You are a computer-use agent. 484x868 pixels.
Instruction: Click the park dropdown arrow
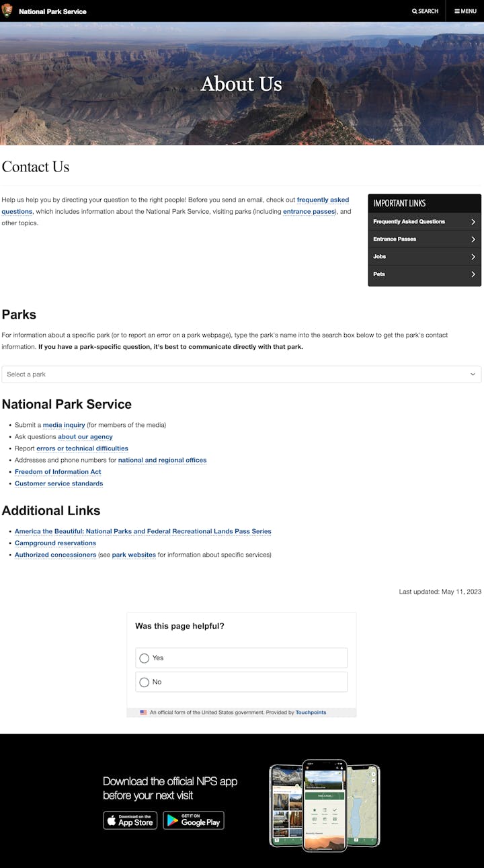(x=473, y=374)
